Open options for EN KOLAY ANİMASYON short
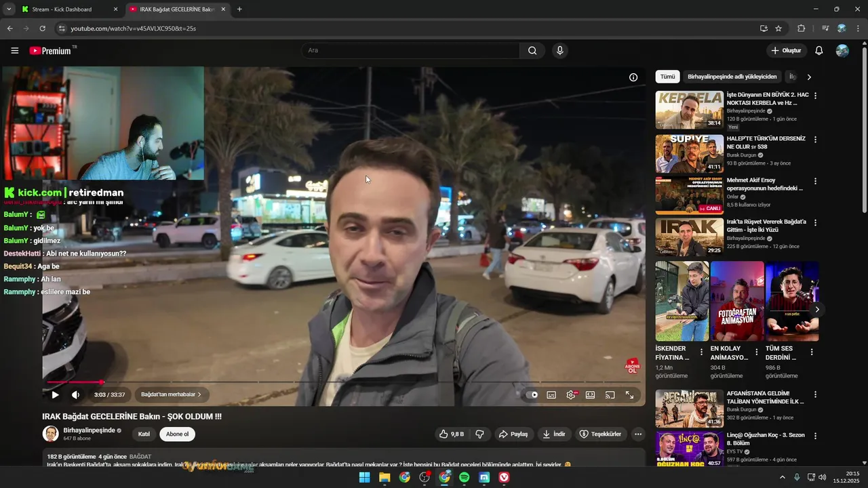The width and height of the screenshot is (868, 488). tap(756, 352)
